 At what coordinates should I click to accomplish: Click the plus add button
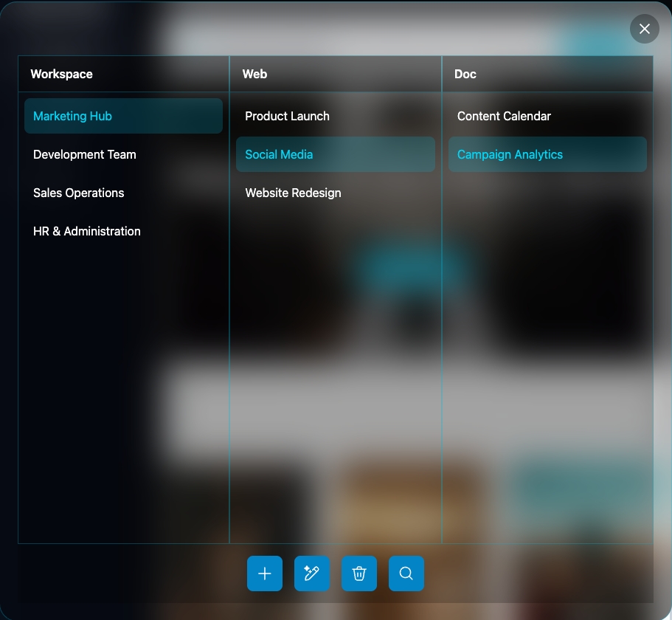tap(265, 573)
